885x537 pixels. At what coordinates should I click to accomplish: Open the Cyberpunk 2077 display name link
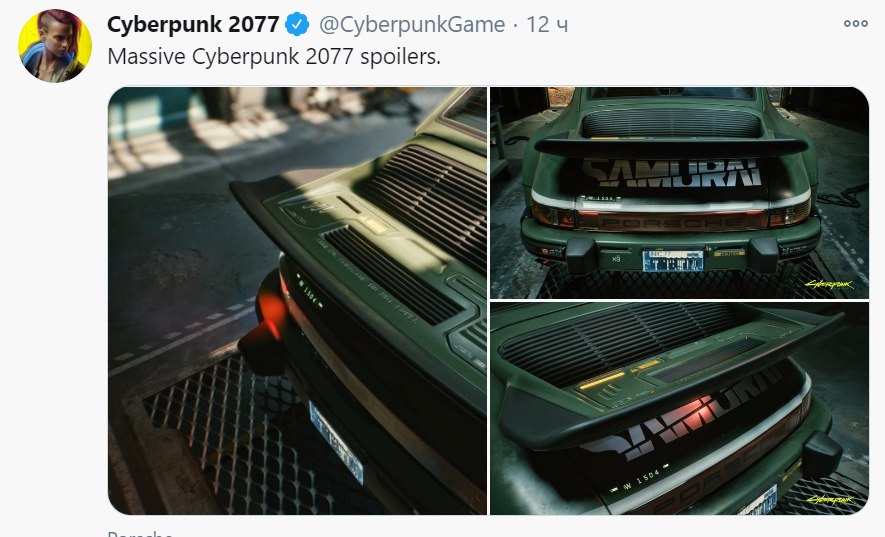coord(193,24)
